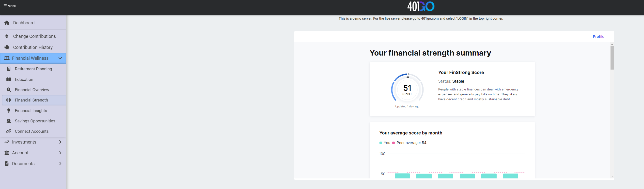The image size is (644, 189).
Task: Click the Connect Accounts link icon
Action: click(x=9, y=131)
